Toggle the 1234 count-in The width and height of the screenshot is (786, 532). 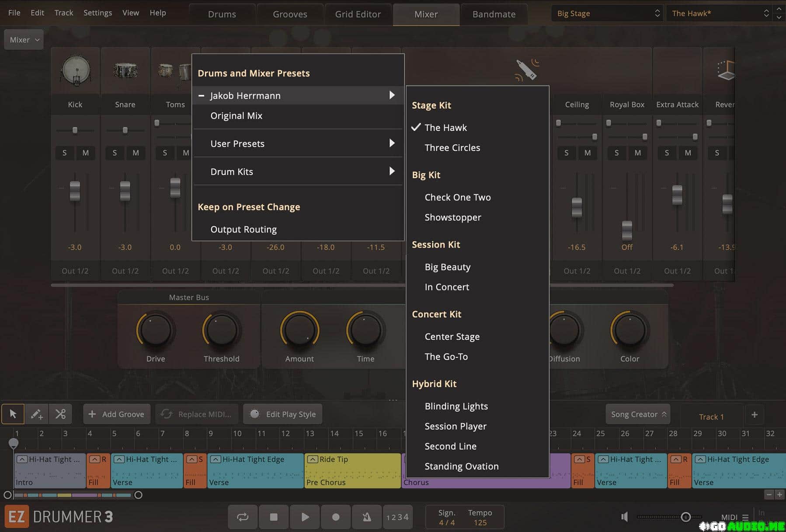point(397,517)
